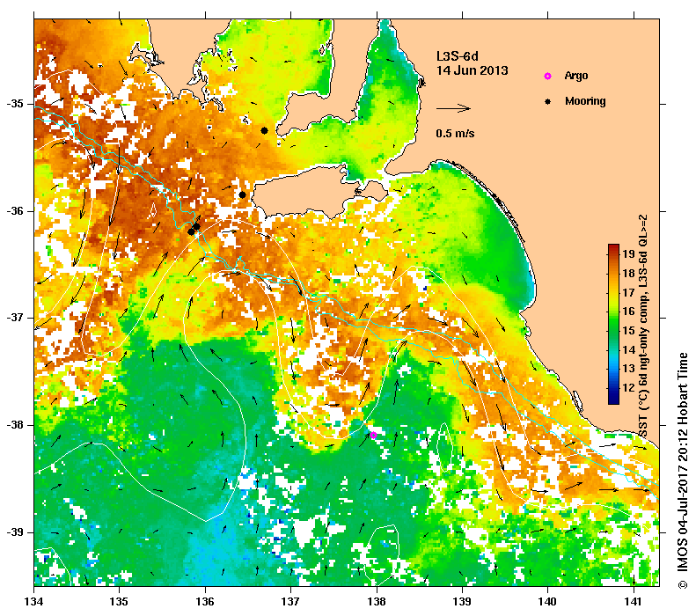Click the color bar value 14
Viewport: 696px width, 616px height.
(x=628, y=349)
